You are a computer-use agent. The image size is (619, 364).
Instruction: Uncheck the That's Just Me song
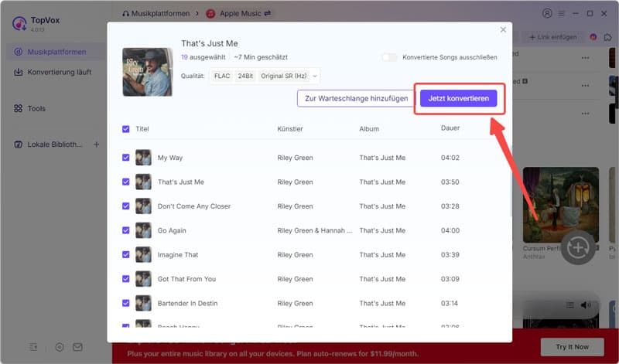(x=126, y=182)
